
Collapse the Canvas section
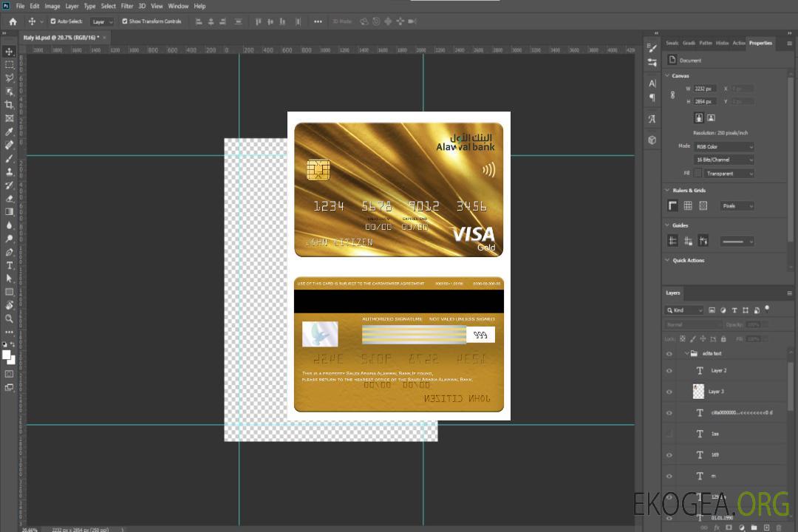tap(667, 76)
